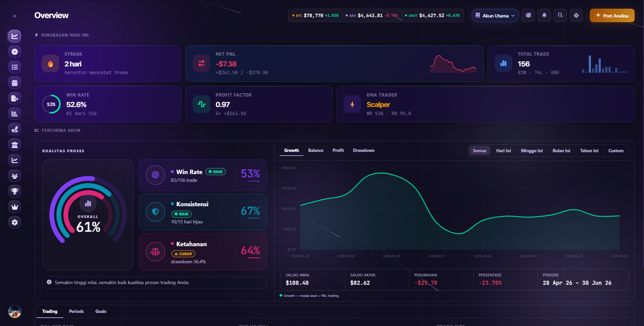This screenshot has height=326, width=644.
Task: Select the Semua period filter
Action: click(480, 151)
